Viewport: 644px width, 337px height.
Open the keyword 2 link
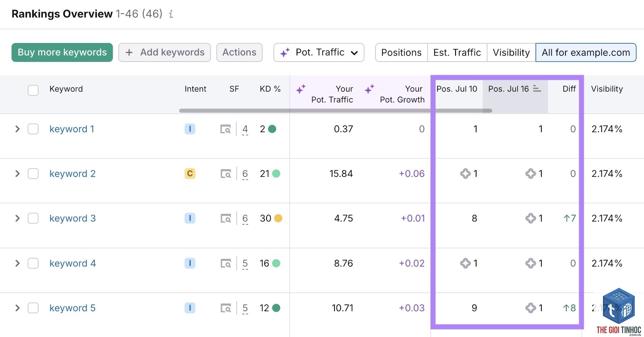point(72,174)
